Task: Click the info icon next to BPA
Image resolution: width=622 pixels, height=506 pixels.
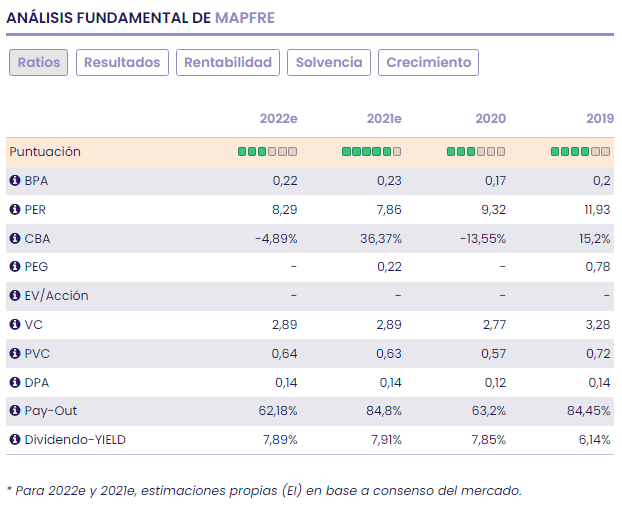Action: coord(15,181)
